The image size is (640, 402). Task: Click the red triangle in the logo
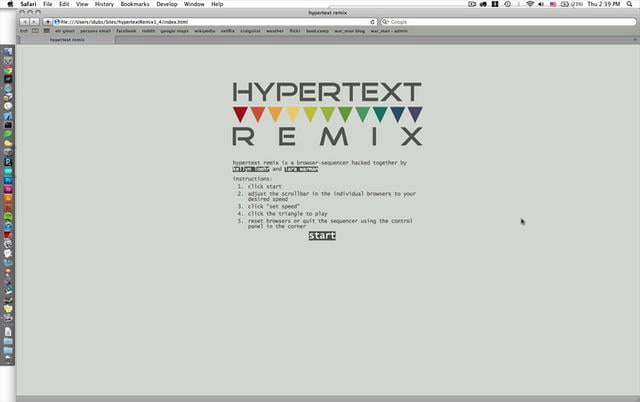click(241, 114)
